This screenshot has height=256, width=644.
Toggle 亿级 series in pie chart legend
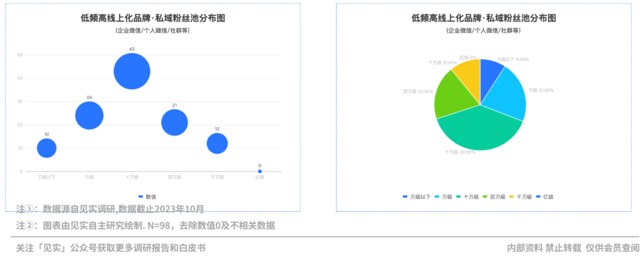544,197
